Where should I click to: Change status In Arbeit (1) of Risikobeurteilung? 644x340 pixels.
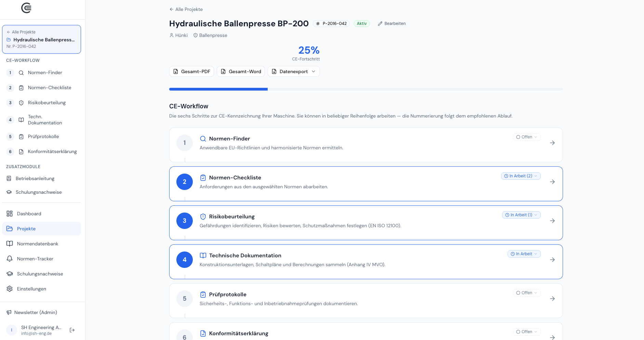[521, 215]
